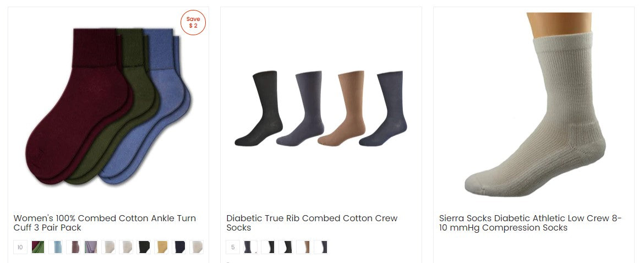Click the four crew socks product image

[321, 108]
